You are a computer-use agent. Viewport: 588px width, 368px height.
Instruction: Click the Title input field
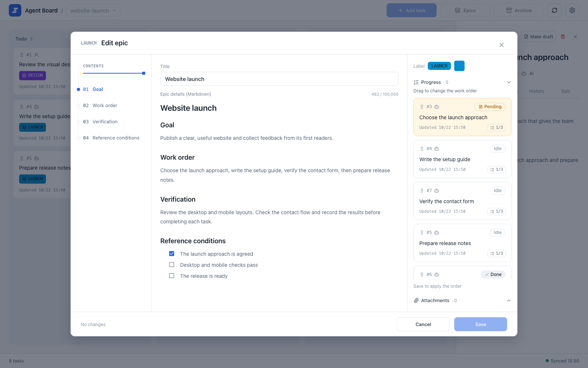pos(279,79)
